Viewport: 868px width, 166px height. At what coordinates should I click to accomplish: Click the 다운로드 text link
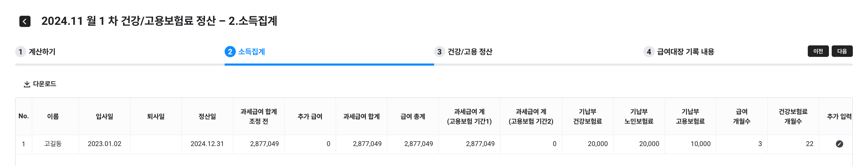[44, 84]
